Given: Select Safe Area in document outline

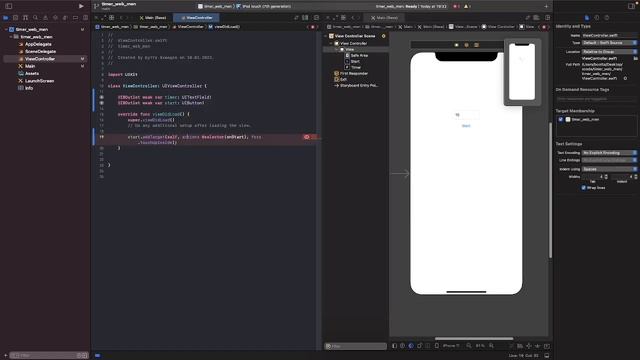Looking at the screenshot, I should pos(359,56).
